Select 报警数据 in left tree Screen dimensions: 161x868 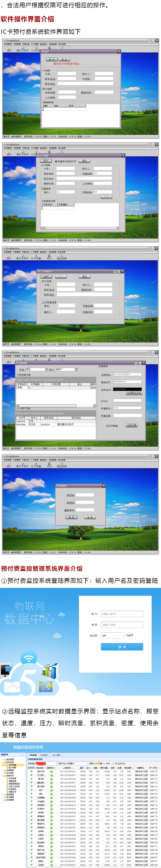point(12,781)
